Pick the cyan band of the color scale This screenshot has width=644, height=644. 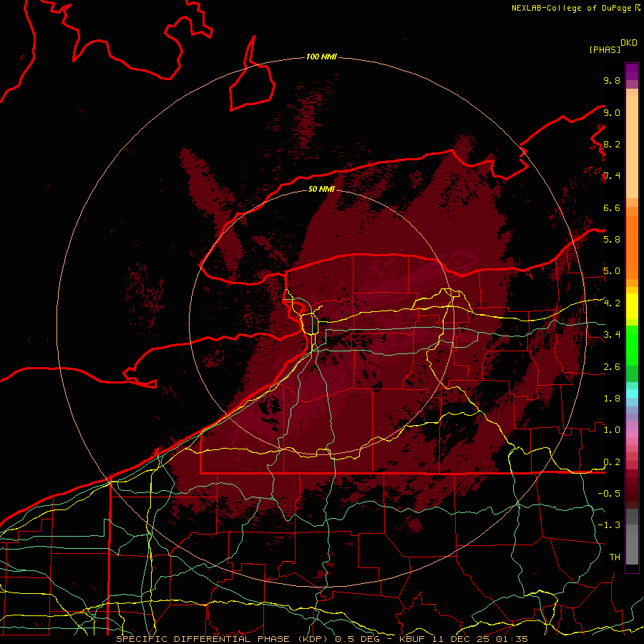pyautogui.click(x=632, y=393)
